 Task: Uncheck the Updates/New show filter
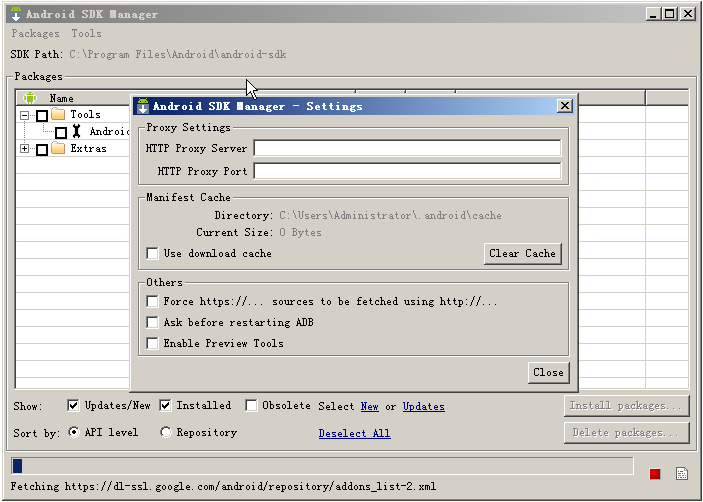(73, 406)
